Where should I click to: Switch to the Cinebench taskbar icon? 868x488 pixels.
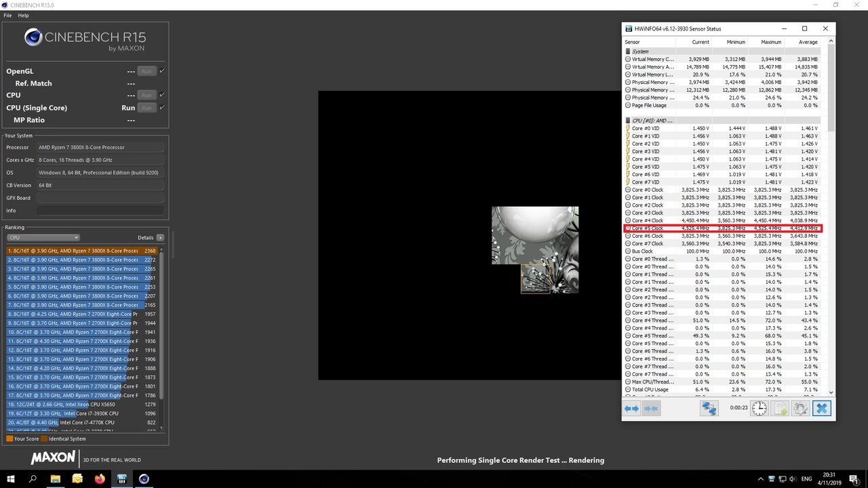pos(144,479)
